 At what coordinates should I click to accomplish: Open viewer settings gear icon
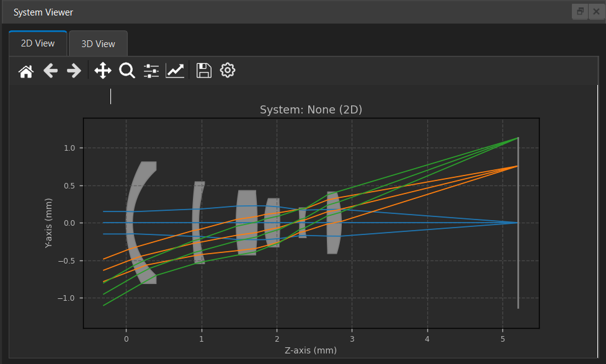[x=228, y=70]
